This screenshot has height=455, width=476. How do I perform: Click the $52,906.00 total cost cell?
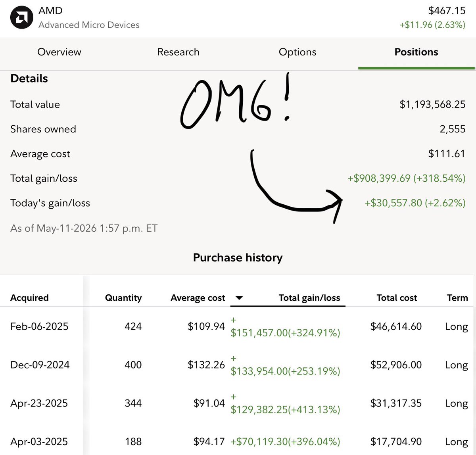pos(396,365)
